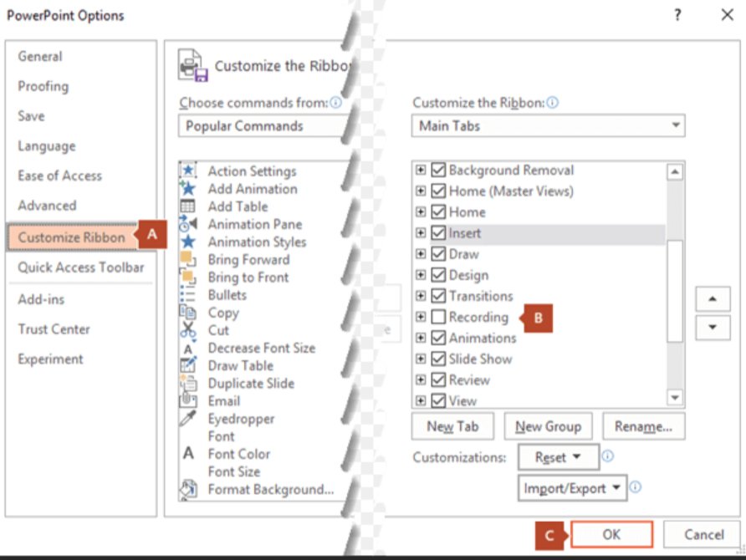Image resolution: width=746 pixels, height=560 pixels.
Task: Click the tabs list scrollbar thumb
Action: pyautogui.click(x=675, y=291)
